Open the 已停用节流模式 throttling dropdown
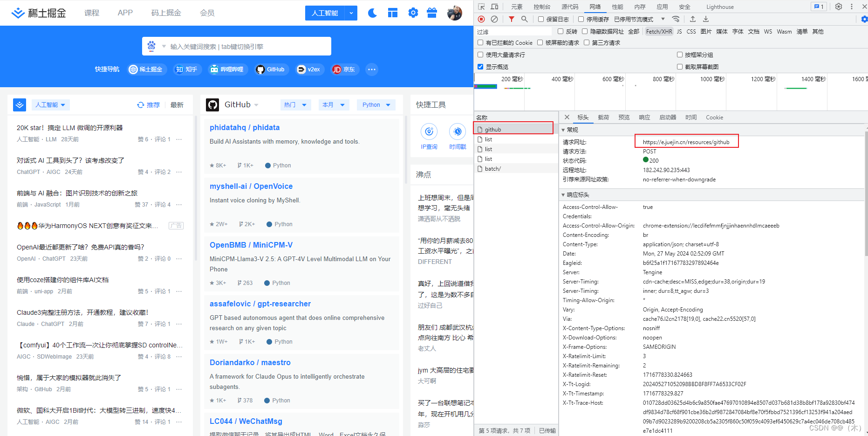Image resolution: width=868 pixels, height=436 pixels. tap(640, 19)
